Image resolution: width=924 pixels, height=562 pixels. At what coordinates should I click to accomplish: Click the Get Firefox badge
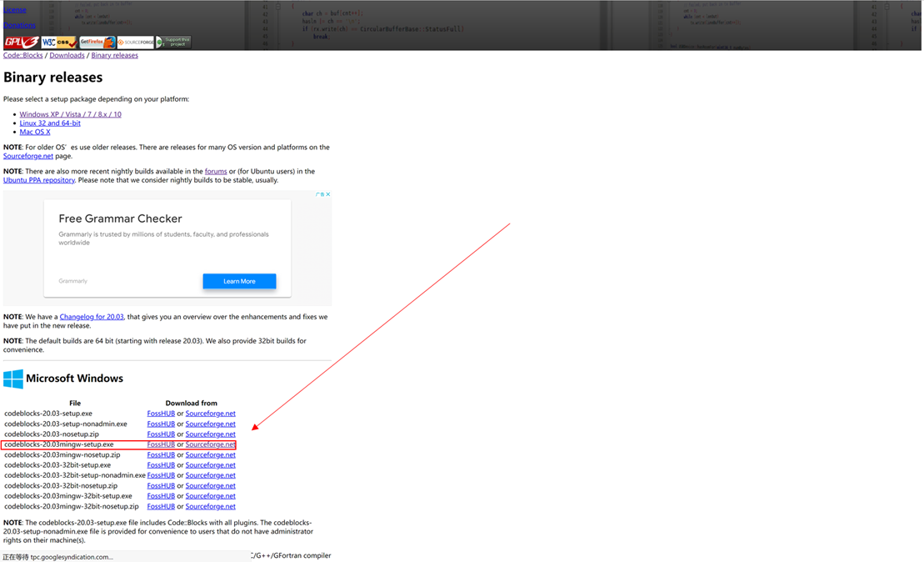[97, 42]
